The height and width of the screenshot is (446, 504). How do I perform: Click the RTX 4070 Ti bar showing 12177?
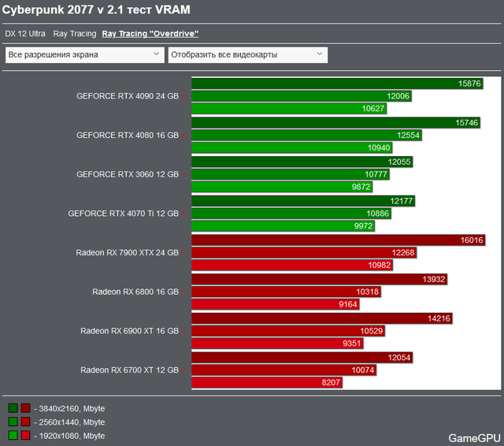(x=303, y=201)
